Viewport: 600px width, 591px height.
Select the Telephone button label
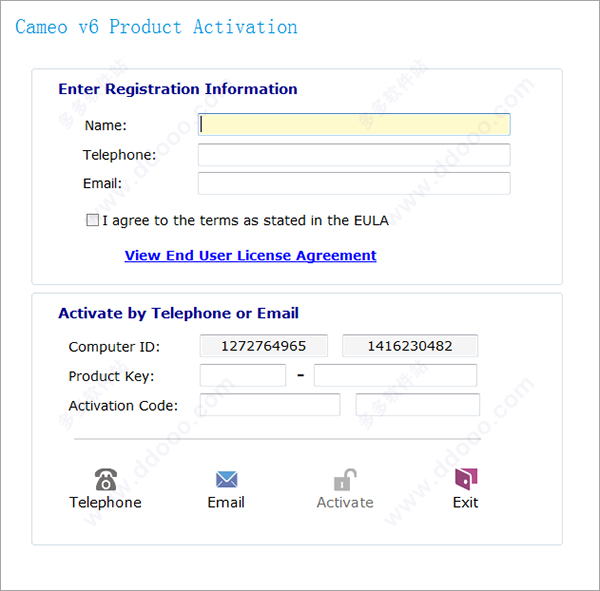(x=105, y=502)
